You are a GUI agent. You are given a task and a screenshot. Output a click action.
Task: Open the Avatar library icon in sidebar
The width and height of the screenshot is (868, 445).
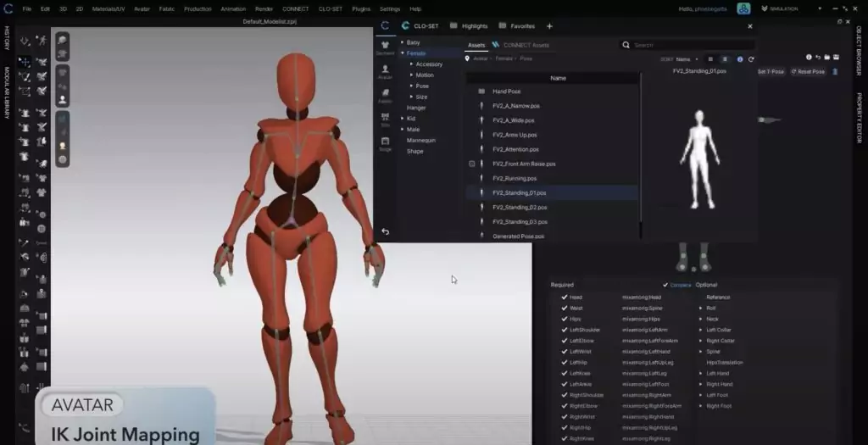click(386, 70)
